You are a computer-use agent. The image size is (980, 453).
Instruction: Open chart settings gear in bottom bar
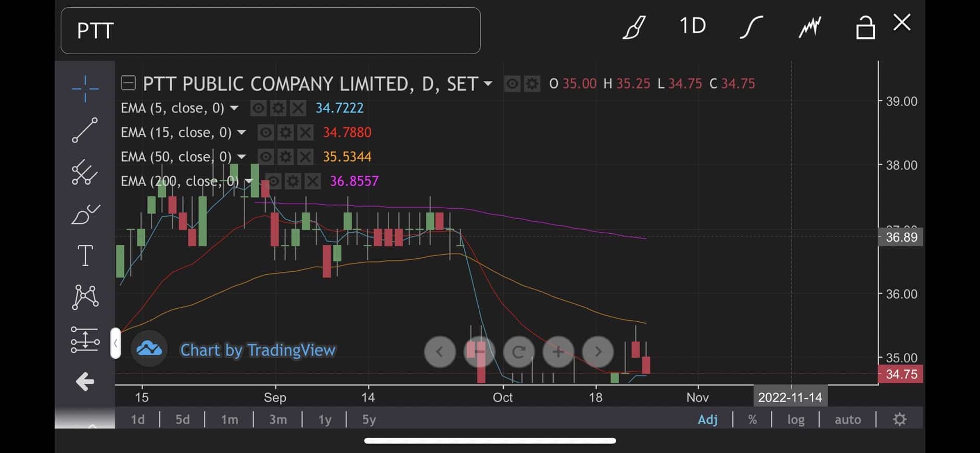tap(900, 420)
